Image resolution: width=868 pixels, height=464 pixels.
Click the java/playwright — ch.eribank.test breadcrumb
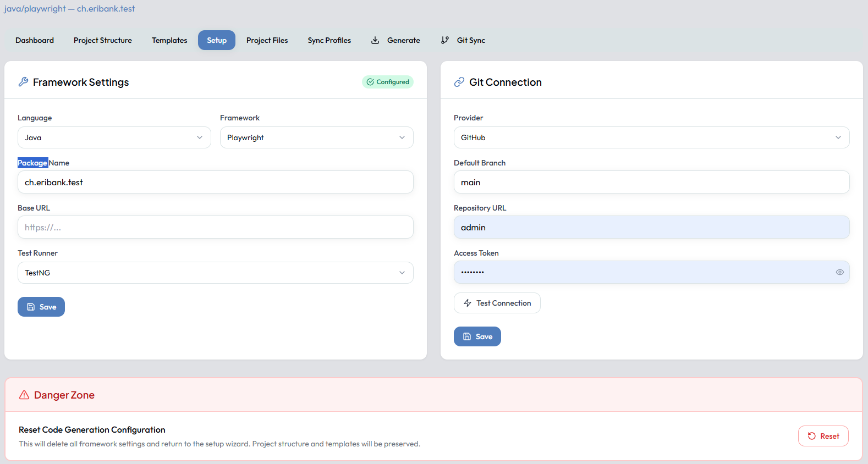pos(69,9)
